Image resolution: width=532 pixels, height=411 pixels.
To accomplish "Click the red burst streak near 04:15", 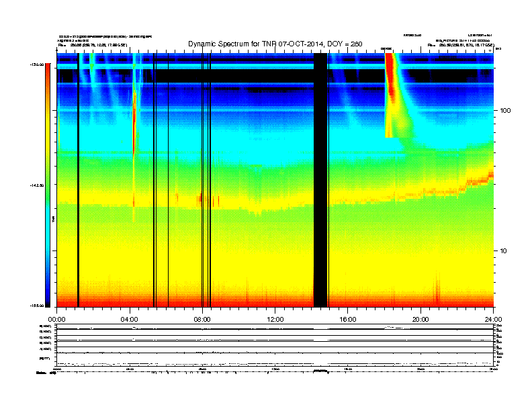I will tap(134, 124).
